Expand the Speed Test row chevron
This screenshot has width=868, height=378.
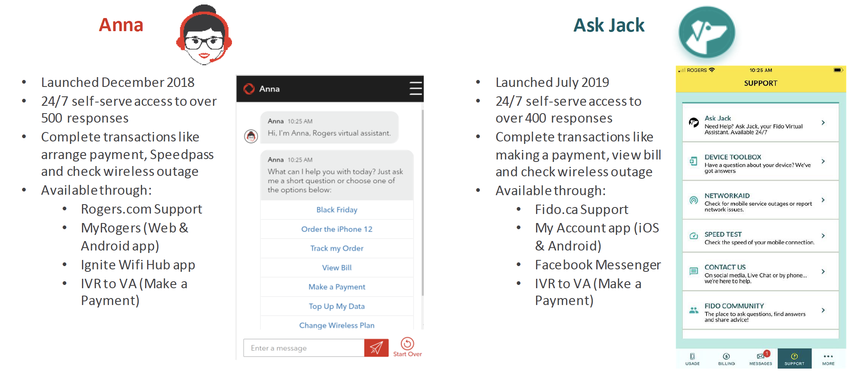coord(823,235)
